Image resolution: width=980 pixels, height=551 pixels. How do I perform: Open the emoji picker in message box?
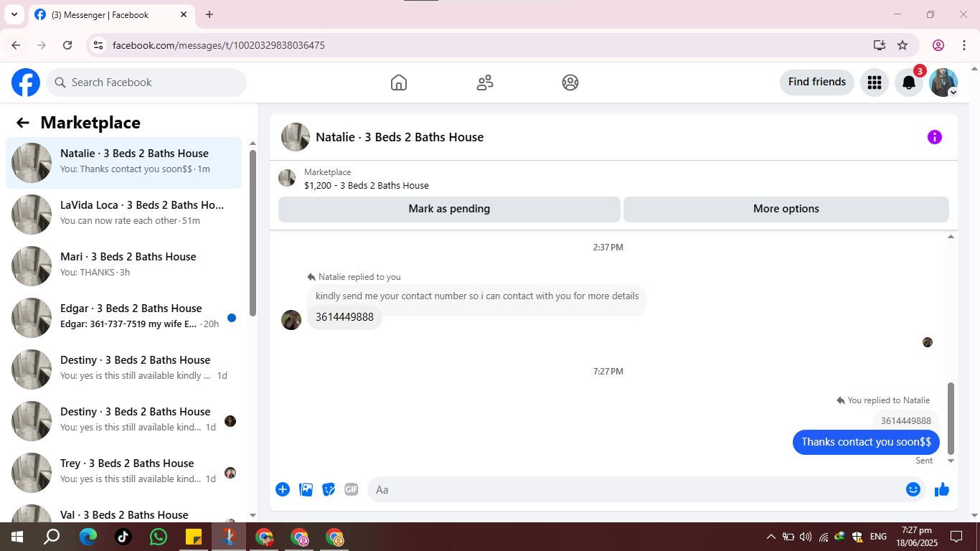[913, 489]
